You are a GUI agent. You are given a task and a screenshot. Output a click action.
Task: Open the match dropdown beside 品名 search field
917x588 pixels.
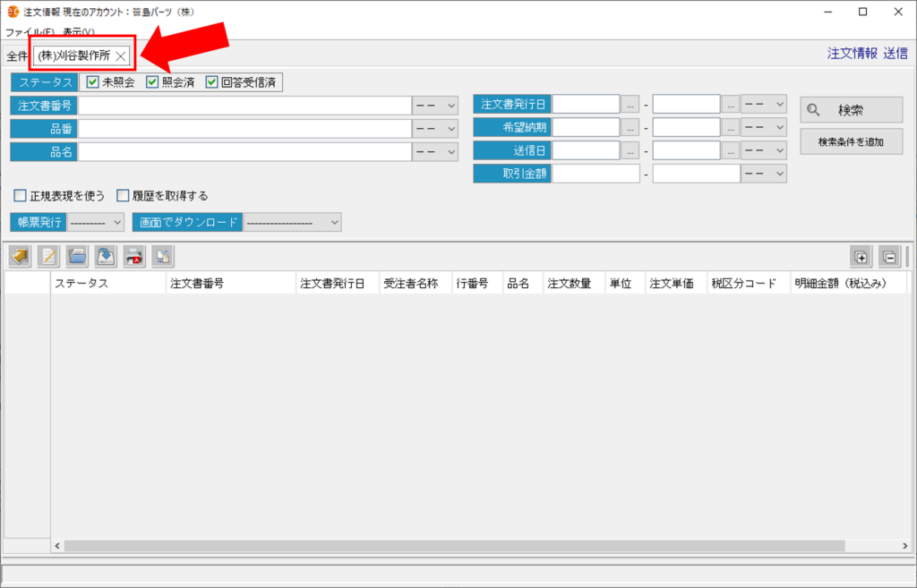pos(435,152)
